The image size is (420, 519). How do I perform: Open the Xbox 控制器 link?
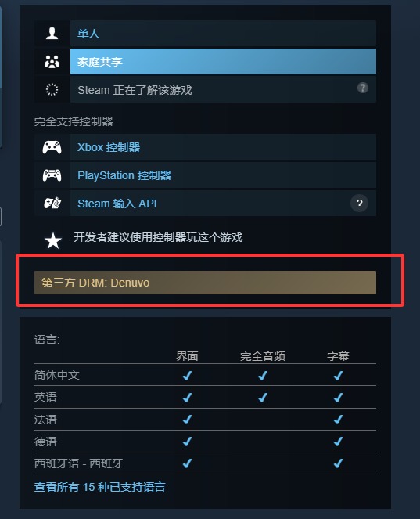click(109, 147)
